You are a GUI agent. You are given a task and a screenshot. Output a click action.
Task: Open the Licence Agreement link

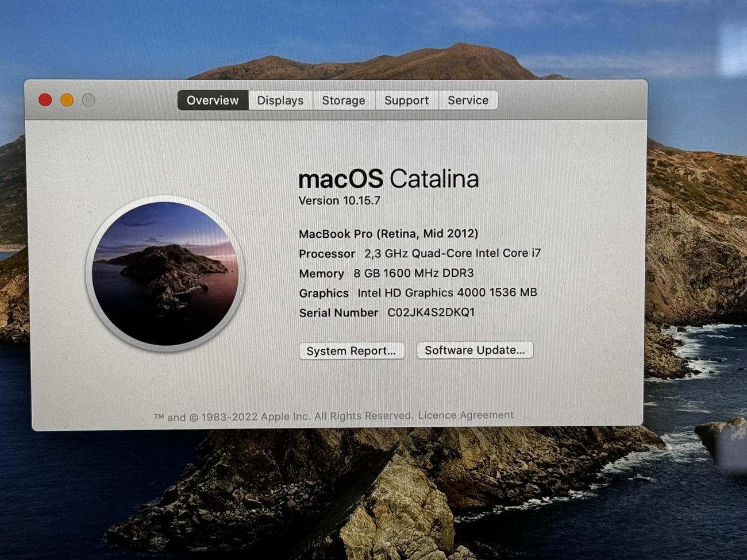click(465, 415)
